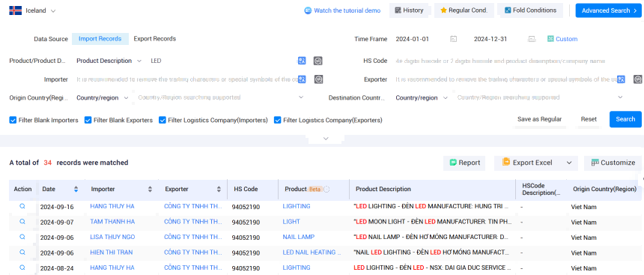The width and height of the screenshot is (644, 275).
Task: Click NAIL LAMP product link
Action: [299, 237]
